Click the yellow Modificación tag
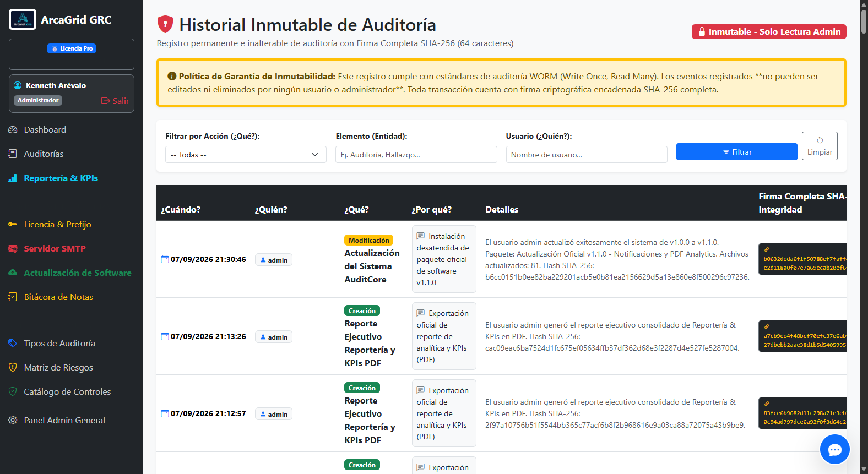 [x=368, y=240]
